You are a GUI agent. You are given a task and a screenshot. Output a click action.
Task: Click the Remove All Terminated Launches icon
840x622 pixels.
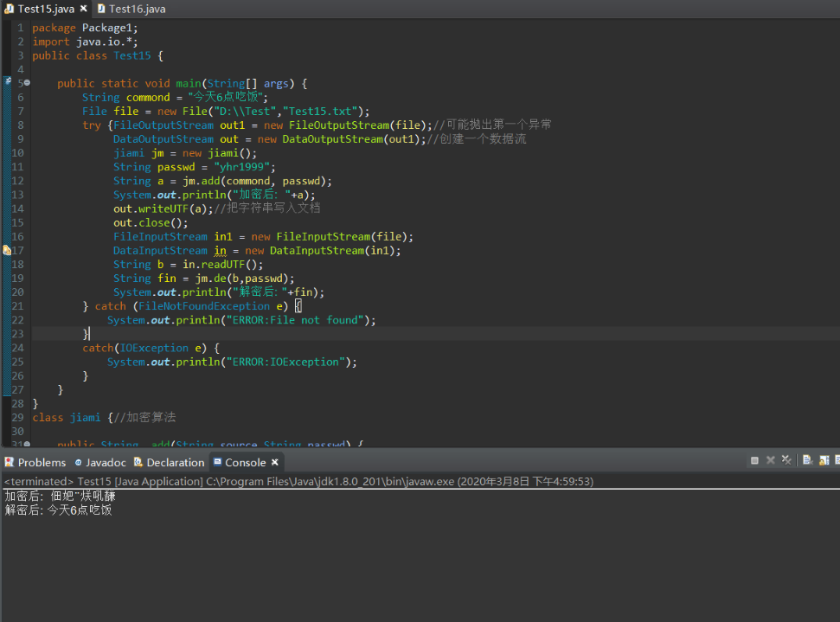(x=786, y=461)
